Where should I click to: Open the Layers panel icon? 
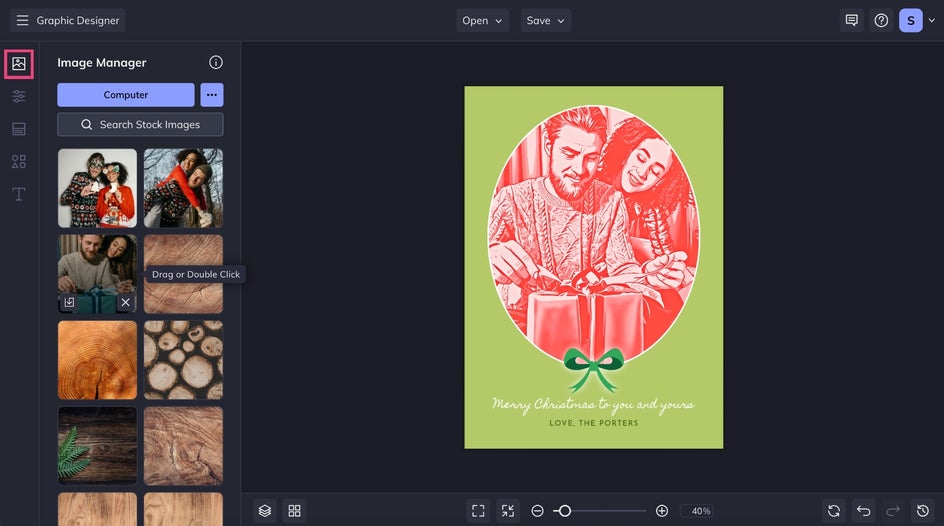click(265, 511)
